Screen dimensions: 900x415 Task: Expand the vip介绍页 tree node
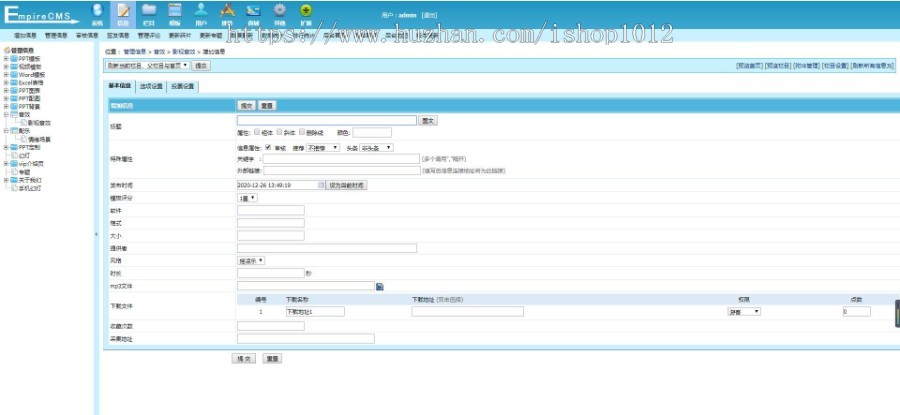point(6,164)
